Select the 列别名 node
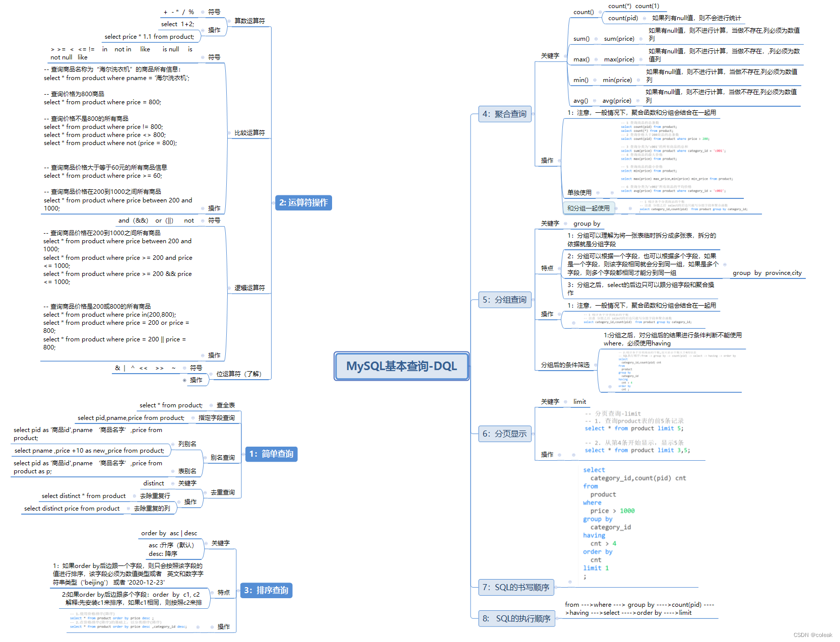 coord(187,444)
